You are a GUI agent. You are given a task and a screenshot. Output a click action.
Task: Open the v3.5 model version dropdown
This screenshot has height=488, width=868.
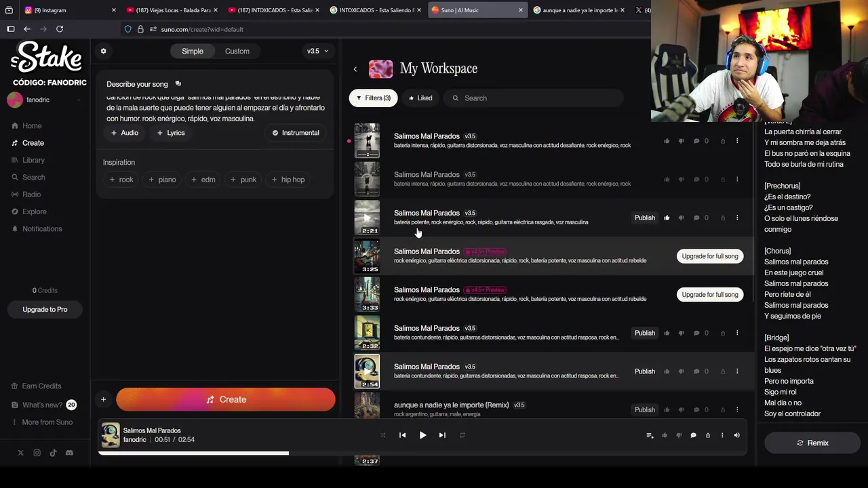click(317, 51)
